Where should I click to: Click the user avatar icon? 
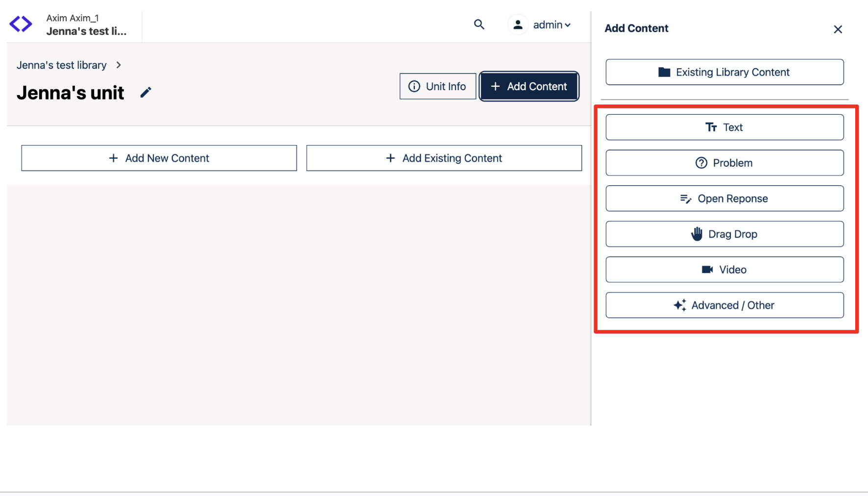518,25
